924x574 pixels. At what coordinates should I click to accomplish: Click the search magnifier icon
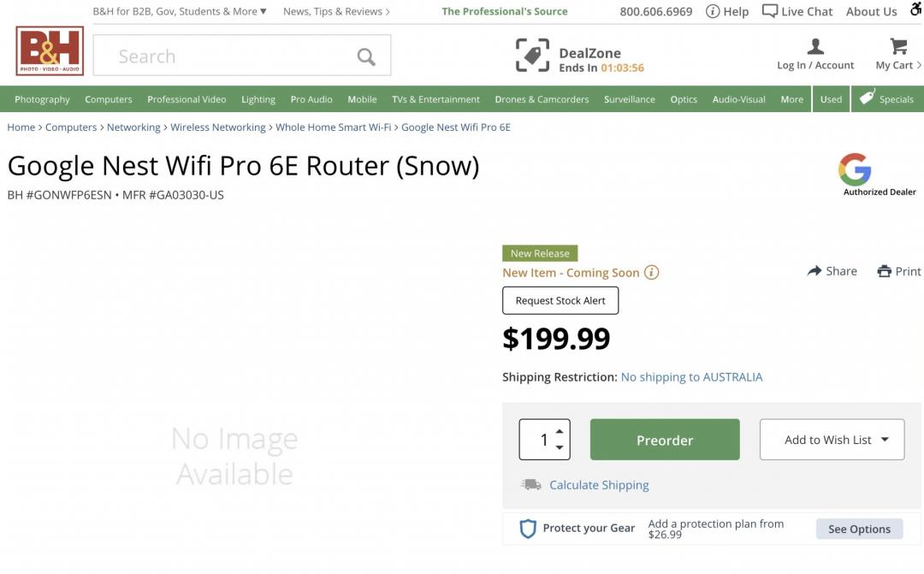(x=366, y=56)
